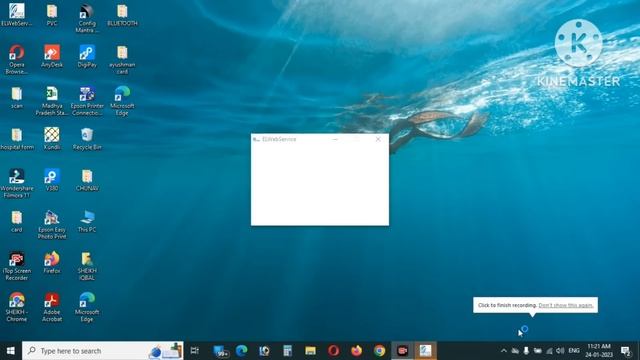
Task: Launch AnyDesk from desktop
Action: pyautogui.click(x=52, y=56)
